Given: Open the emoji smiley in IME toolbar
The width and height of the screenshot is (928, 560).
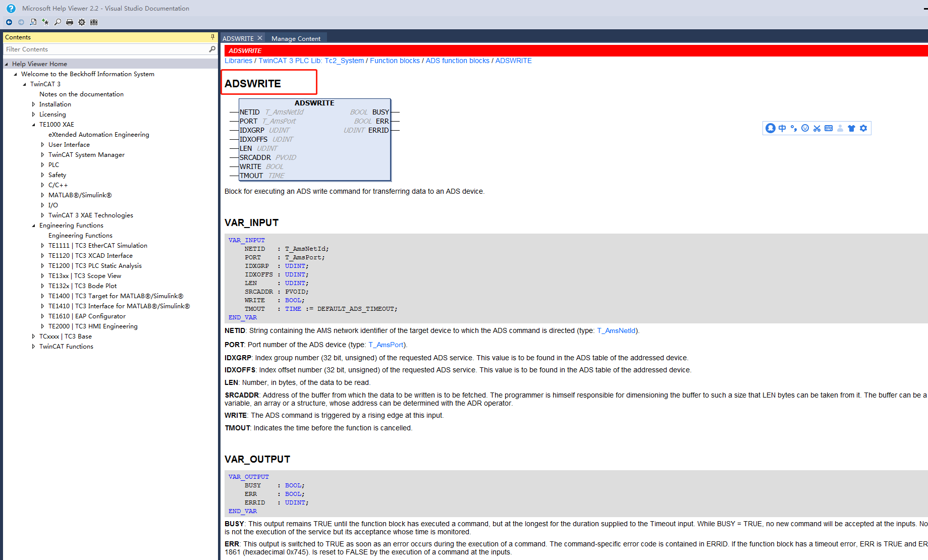Looking at the screenshot, I should coord(805,129).
